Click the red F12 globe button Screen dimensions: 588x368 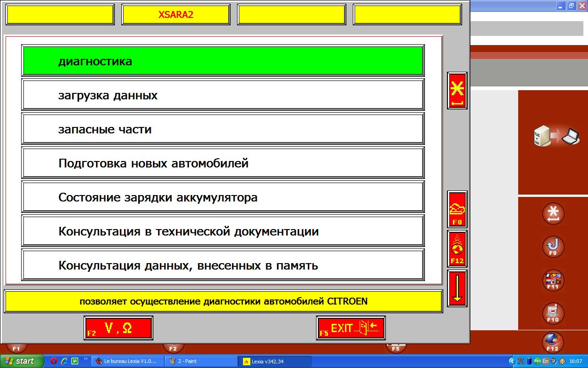(x=457, y=249)
